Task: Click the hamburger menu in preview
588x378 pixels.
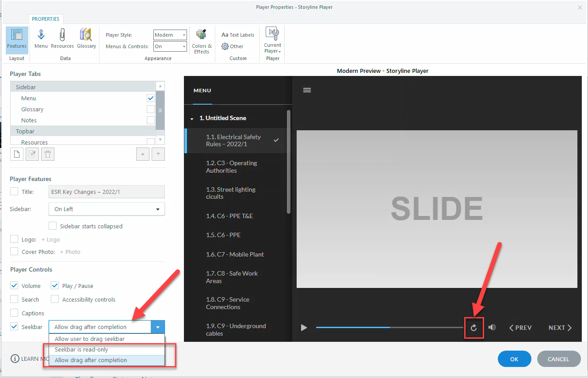Action: coord(307,90)
